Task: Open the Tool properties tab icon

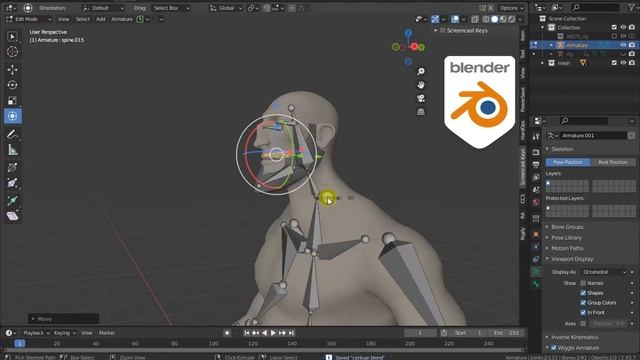Action: click(x=536, y=137)
